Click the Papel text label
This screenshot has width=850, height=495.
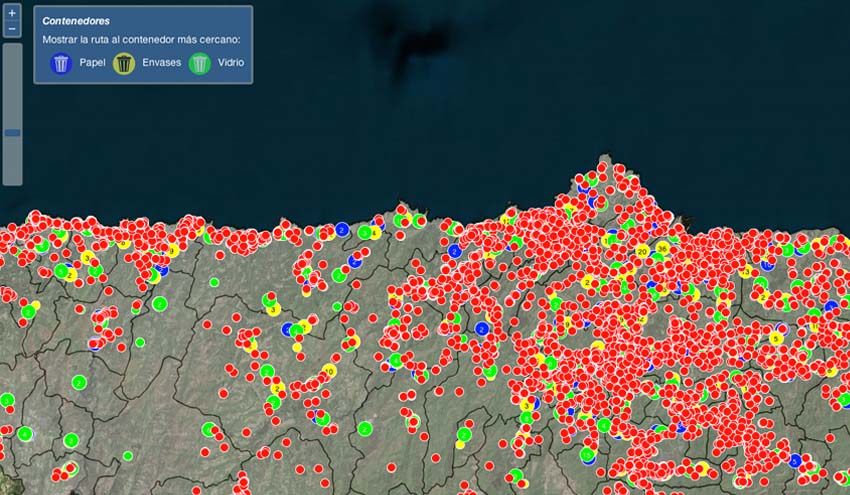tap(92, 63)
